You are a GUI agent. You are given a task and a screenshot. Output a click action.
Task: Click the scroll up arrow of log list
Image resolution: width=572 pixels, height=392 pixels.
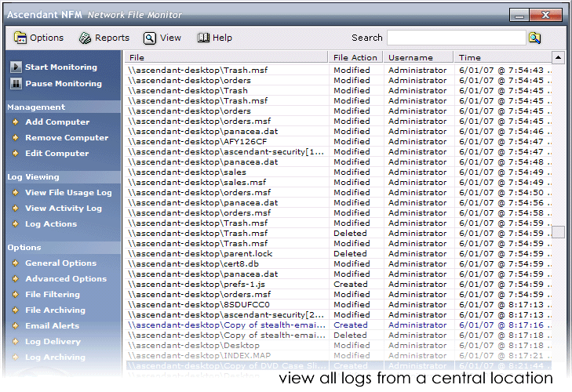(x=558, y=57)
